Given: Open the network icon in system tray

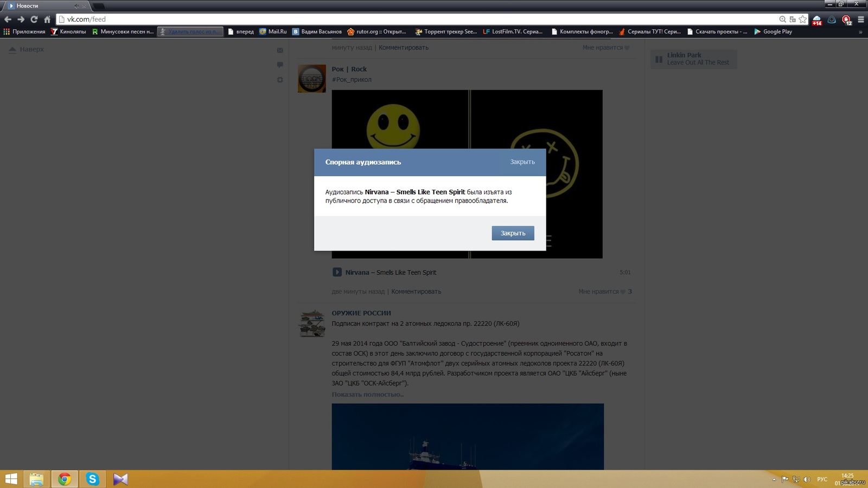Looking at the screenshot, I should tap(796, 479).
